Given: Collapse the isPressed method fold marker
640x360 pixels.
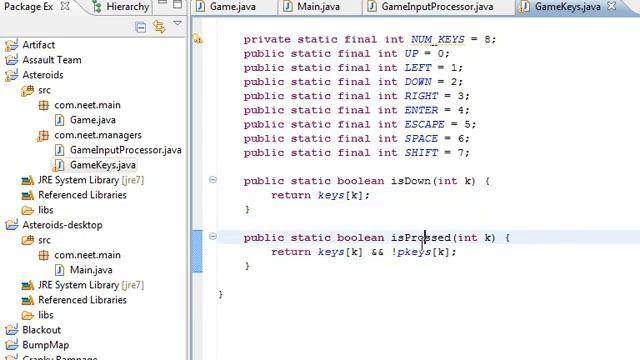Looking at the screenshot, I should click(x=213, y=236).
